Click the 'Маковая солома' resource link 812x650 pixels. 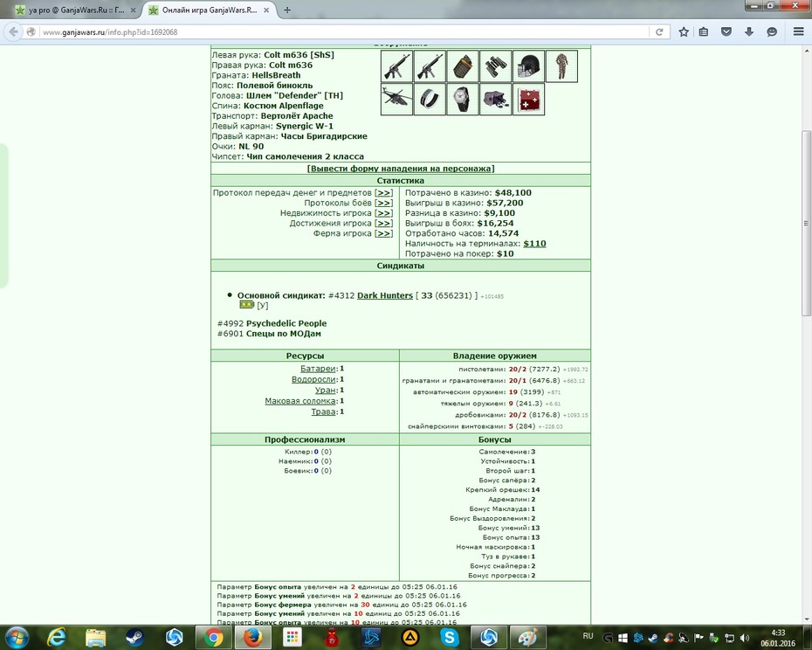(x=300, y=401)
